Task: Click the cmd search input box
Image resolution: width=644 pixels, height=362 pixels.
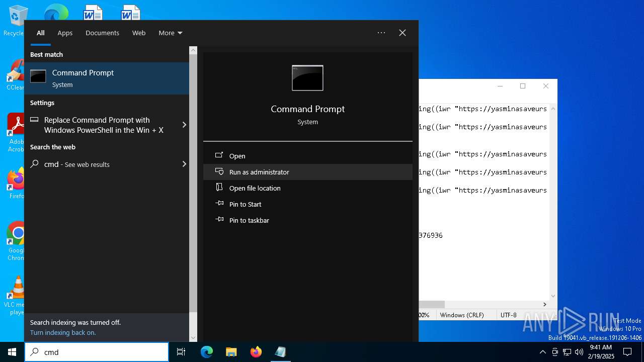Action: pyautogui.click(x=97, y=352)
